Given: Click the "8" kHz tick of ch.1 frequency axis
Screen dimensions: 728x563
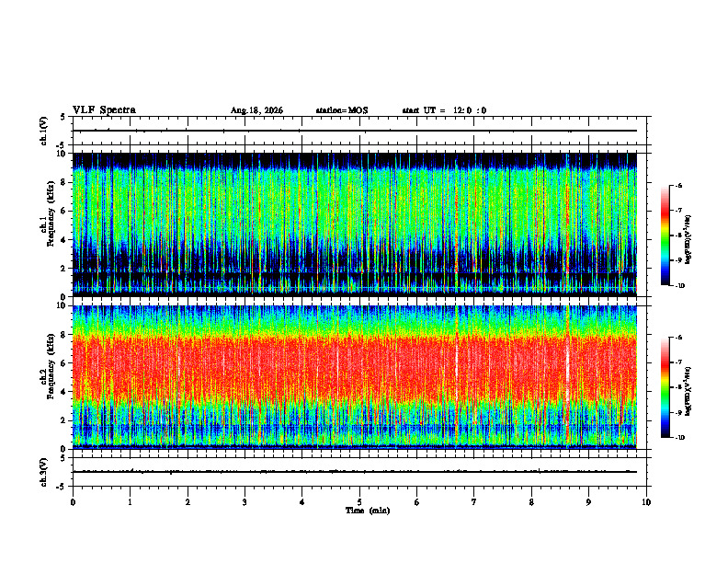Looking at the screenshot, I should (63, 182).
